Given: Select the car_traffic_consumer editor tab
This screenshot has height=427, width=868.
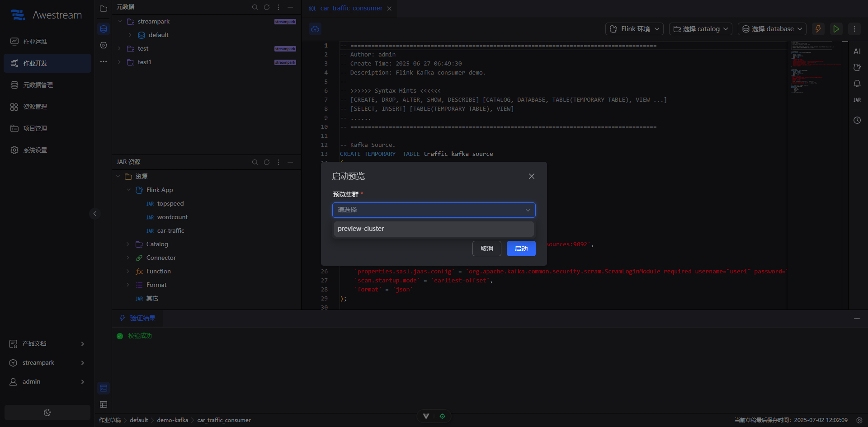Looking at the screenshot, I should 351,8.
